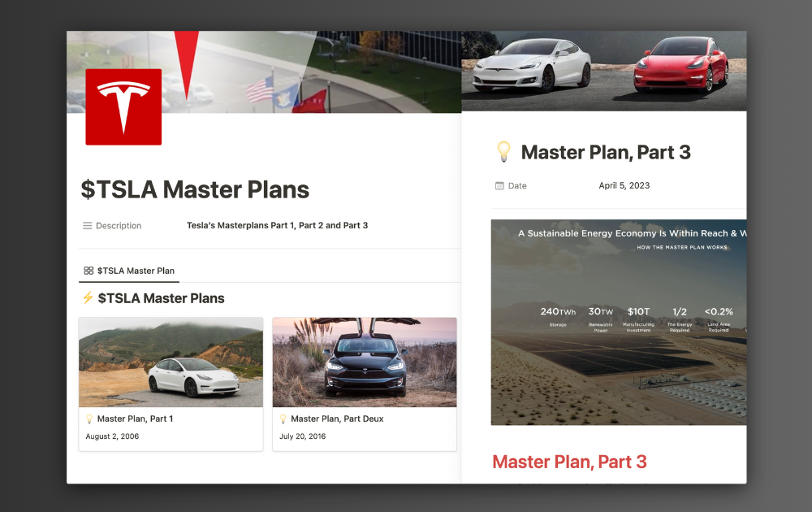Image resolution: width=812 pixels, height=512 pixels.
Task: Click the cover image with white and red Teslas
Action: [x=604, y=71]
